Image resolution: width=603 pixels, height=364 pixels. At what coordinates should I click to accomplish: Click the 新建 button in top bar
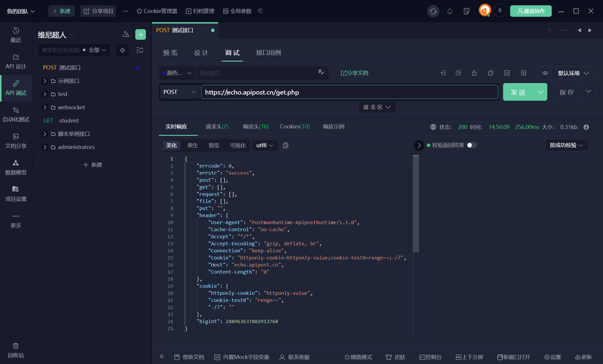[62, 11]
